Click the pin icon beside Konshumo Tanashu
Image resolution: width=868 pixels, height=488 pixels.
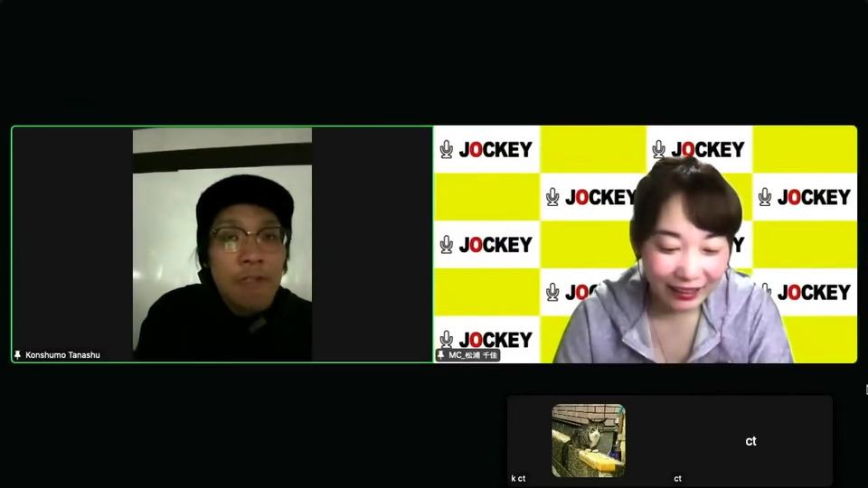18,354
